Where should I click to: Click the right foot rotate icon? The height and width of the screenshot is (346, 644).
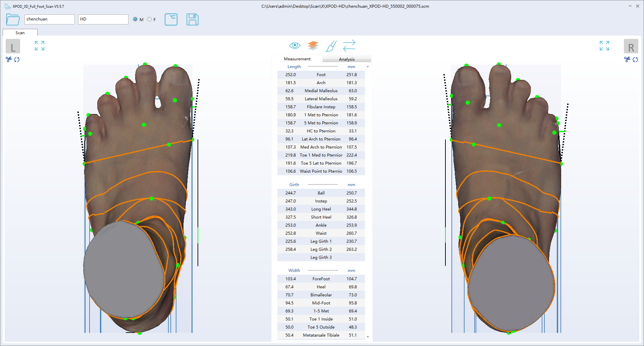click(635, 60)
